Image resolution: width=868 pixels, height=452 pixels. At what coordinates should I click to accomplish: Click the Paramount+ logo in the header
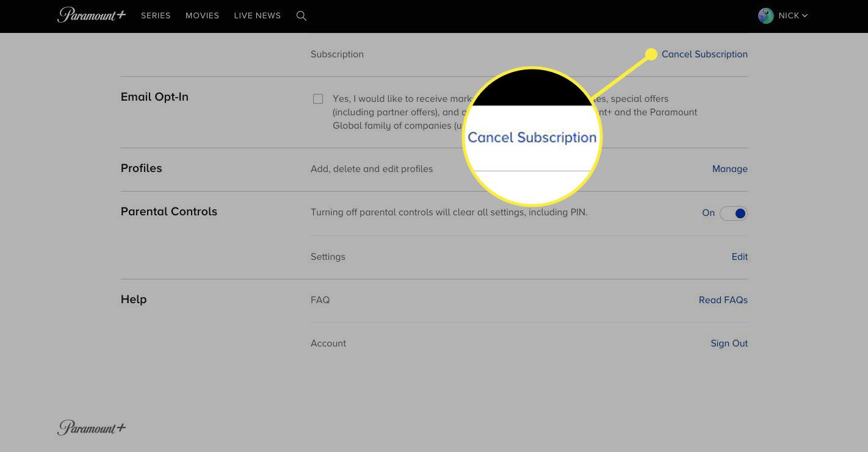tap(92, 15)
